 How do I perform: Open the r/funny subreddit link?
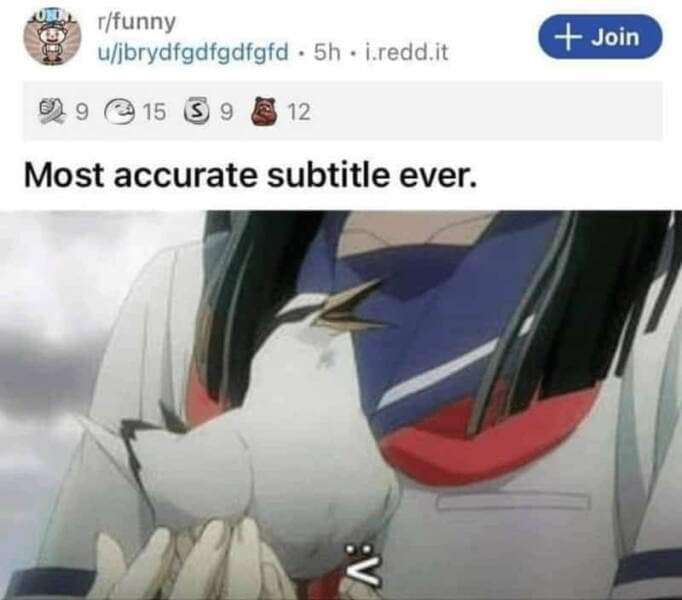point(137,22)
